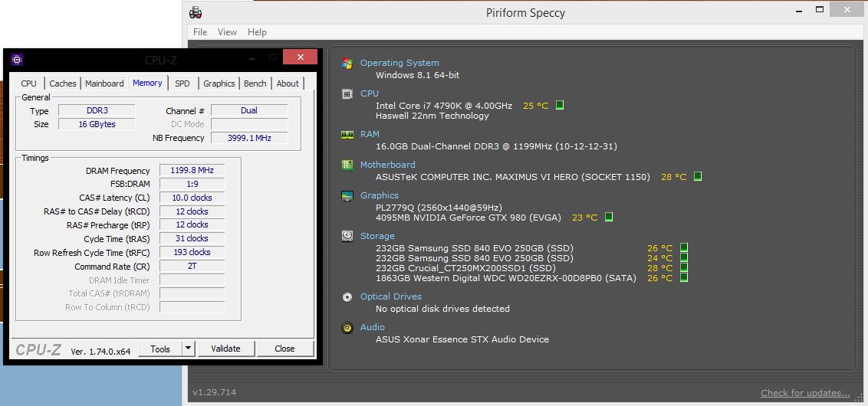Image resolution: width=868 pixels, height=406 pixels.
Task: Switch to the CPU tab in CPU-Z
Action: point(29,83)
